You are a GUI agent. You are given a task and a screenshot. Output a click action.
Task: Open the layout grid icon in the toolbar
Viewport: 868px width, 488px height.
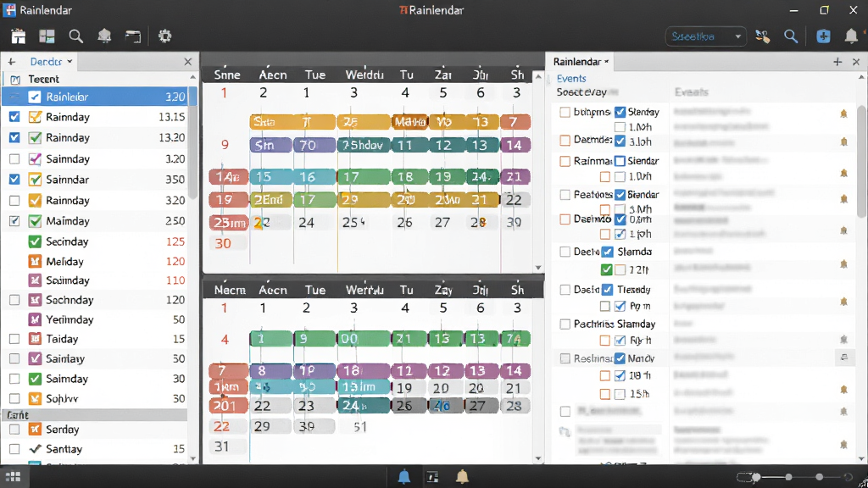coord(47,36)
